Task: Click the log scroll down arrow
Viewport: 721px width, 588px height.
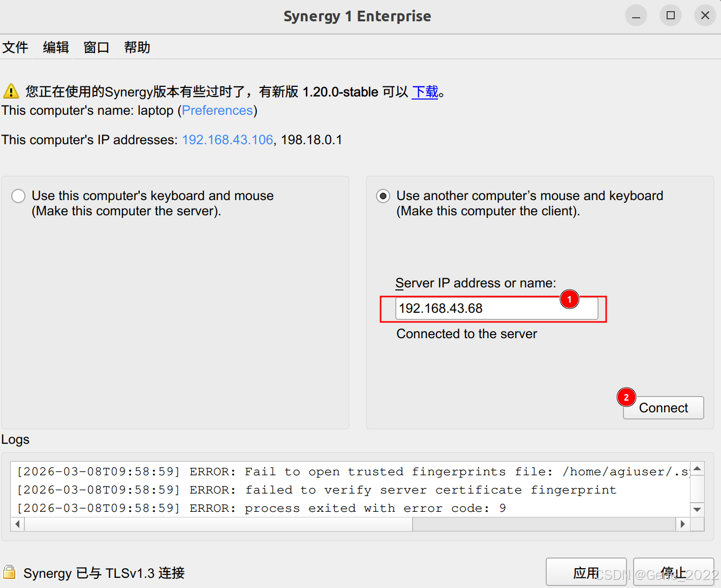Action: coord(697,509)
